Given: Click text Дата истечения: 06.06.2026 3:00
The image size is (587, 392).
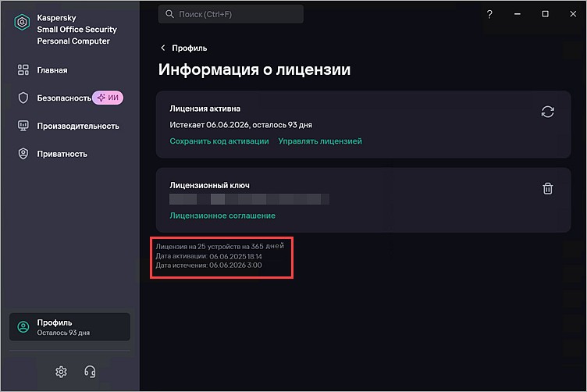Looking at the screenshot, I should pos(208,265).
